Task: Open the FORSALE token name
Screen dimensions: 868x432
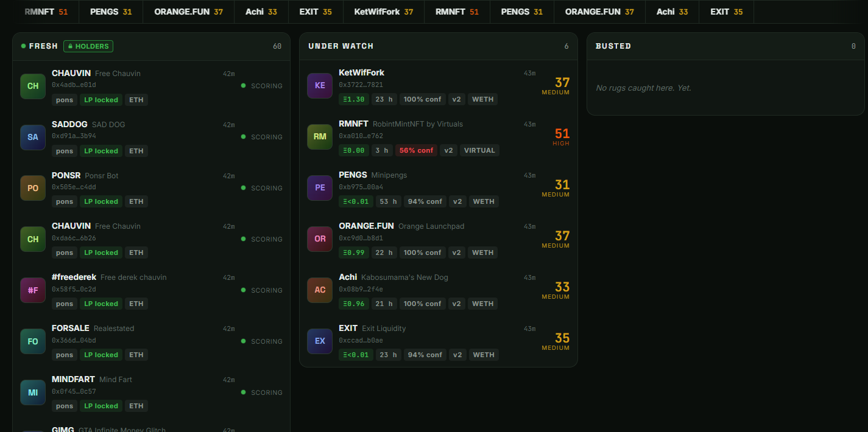Action: 71,328
